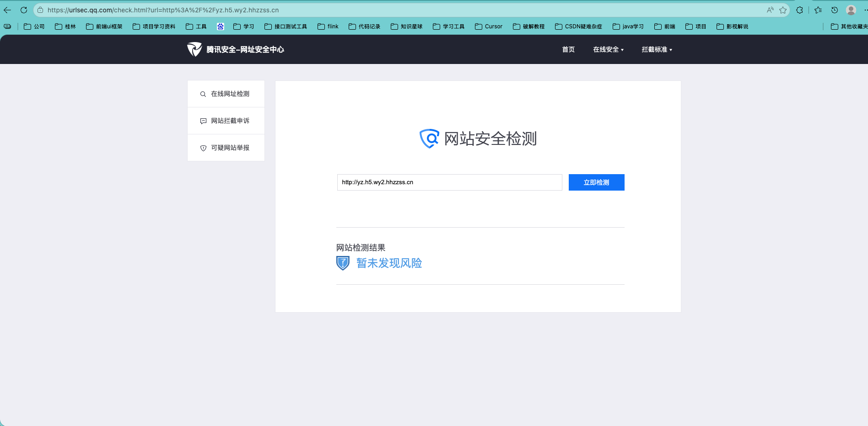Go to 首页 in the top navigation
Screen dimensions: 868x426
click(x=568, y=49)
